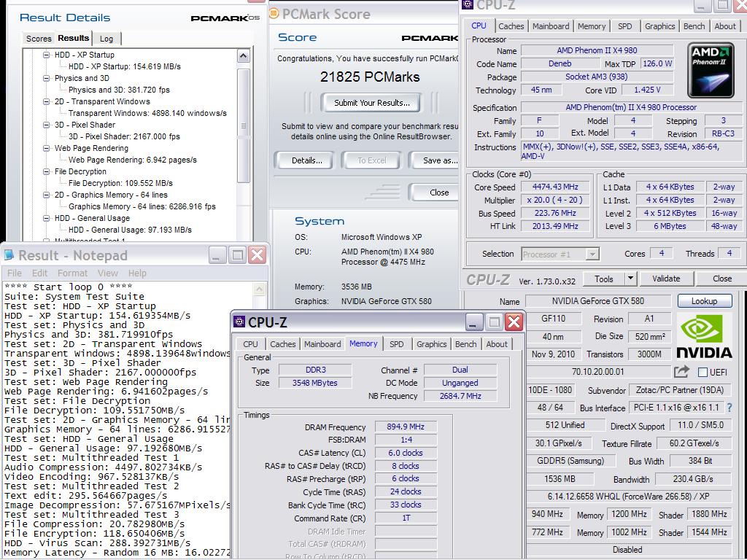The width and height of the screenshot is (747, 560).
Task: Open Notepad's Help menu
Action: (x=137, y=273)
